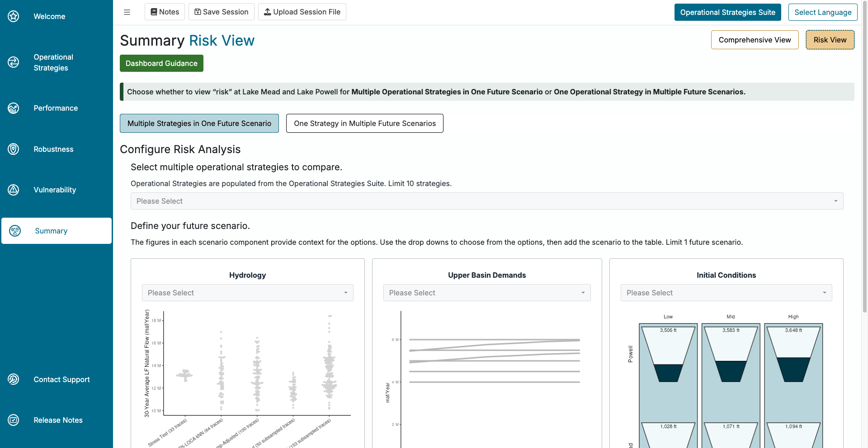This screenshot has height=448, width=868.
Task: Click the Robustness shield icon
Action: 14,149
